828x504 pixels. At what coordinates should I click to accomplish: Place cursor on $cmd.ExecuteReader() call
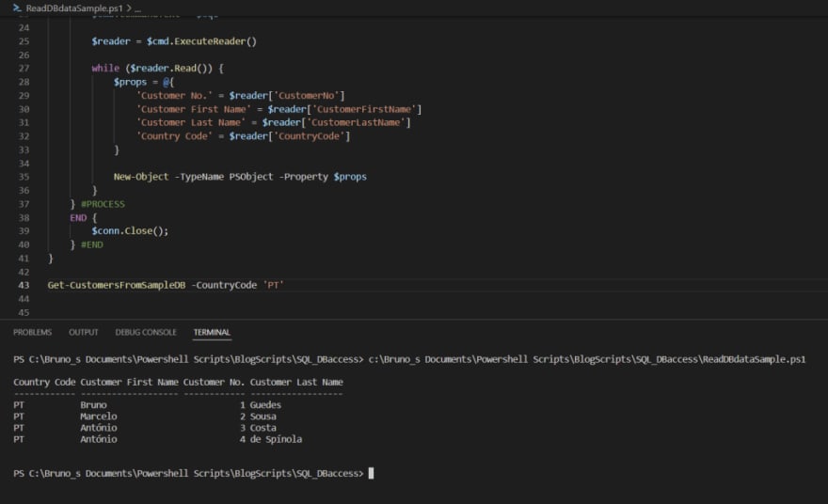[x=201, y=41]
